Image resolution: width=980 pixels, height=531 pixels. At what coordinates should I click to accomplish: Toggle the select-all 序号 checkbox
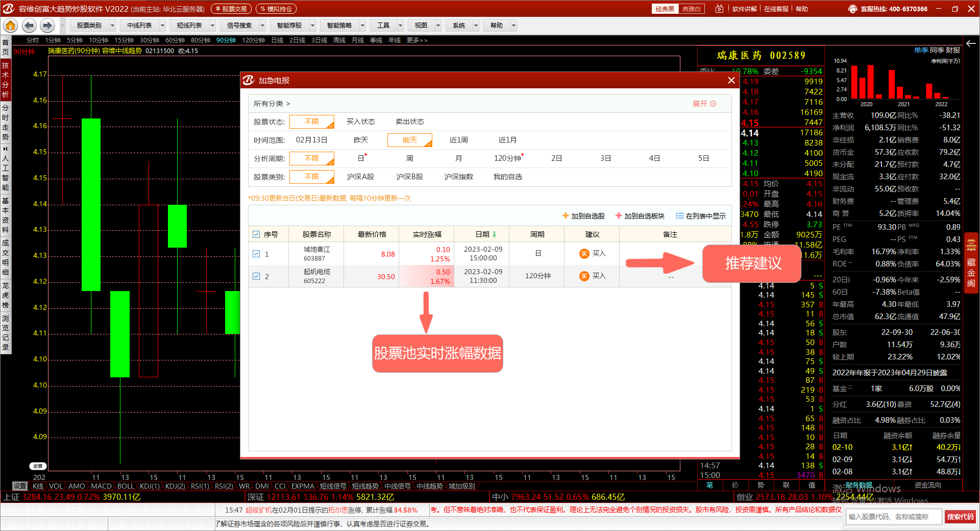(256, 234)
